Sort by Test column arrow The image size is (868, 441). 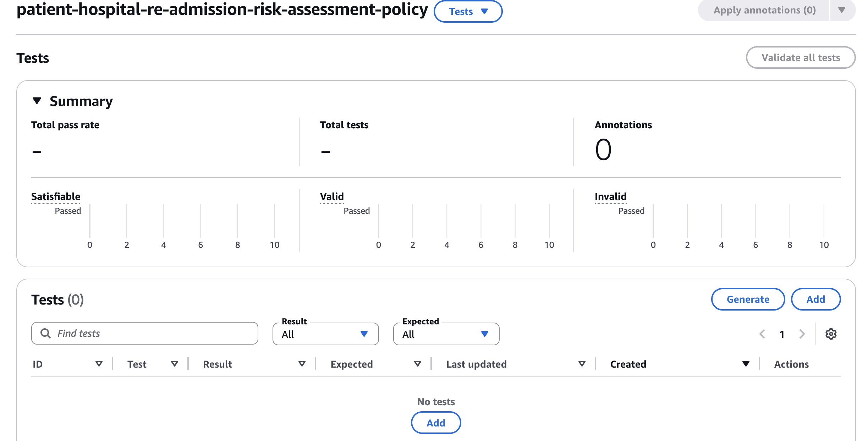coord(174,364)
